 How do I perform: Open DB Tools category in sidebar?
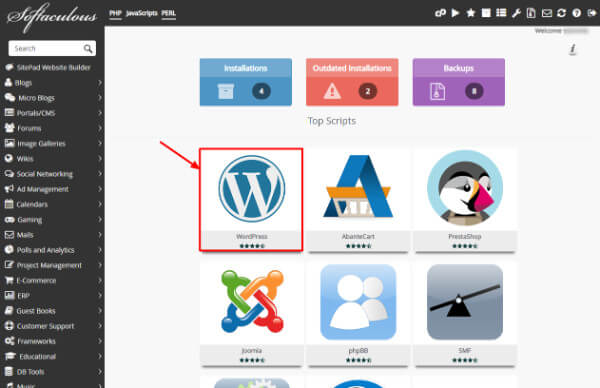pyautogui.click(x=31, y=372)
